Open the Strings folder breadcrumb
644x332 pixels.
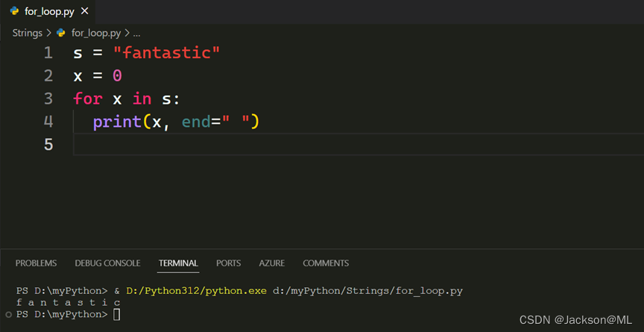click(27, 33)
